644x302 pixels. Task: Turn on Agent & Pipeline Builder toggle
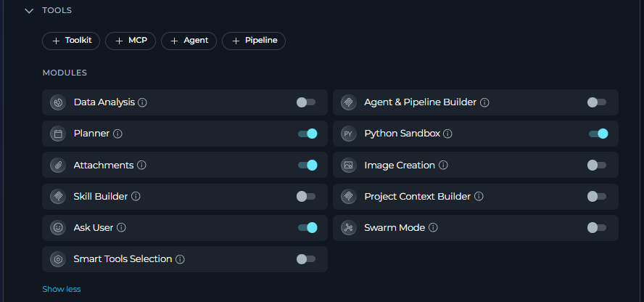597,102
